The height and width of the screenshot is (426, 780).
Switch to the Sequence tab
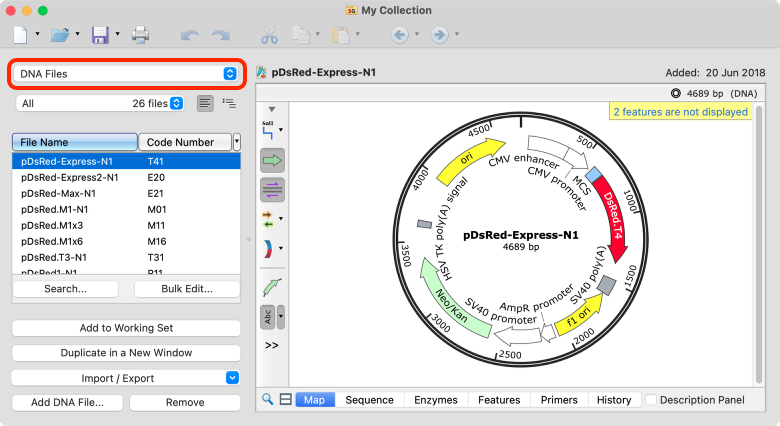coord(370,400)
